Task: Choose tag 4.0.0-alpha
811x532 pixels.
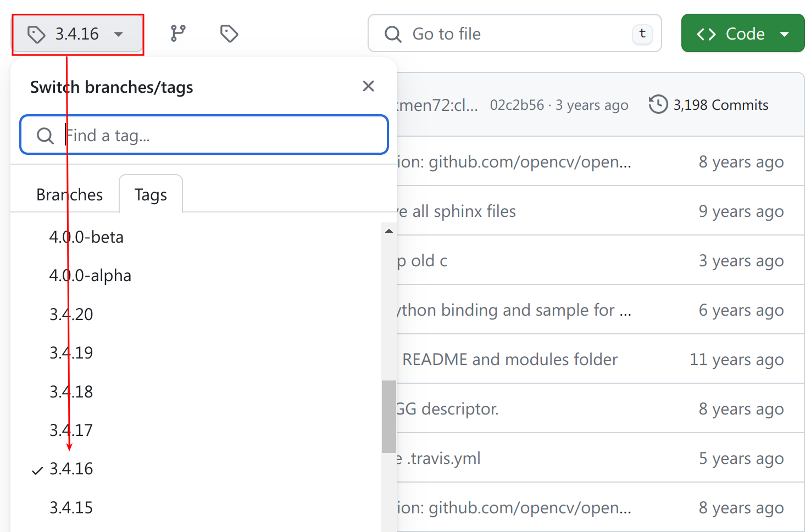Action: point(90,276)
